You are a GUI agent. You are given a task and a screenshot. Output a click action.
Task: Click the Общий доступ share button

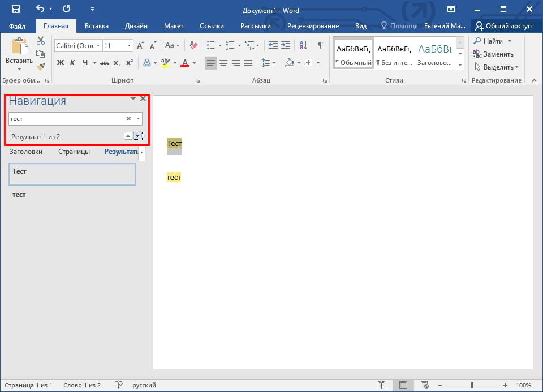point(504,26)
